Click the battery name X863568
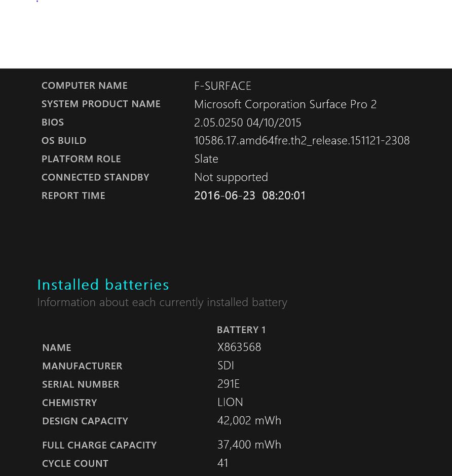 pos(239,347)
